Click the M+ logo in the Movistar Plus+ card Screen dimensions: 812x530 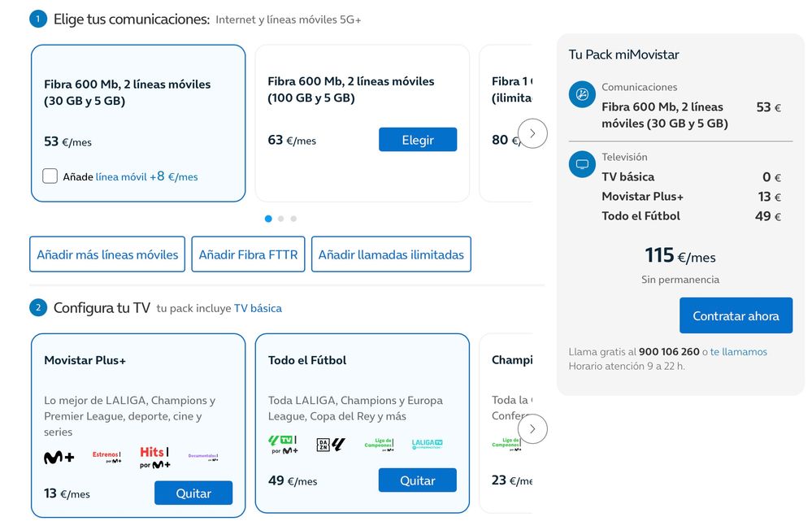[x=59, y=458]
